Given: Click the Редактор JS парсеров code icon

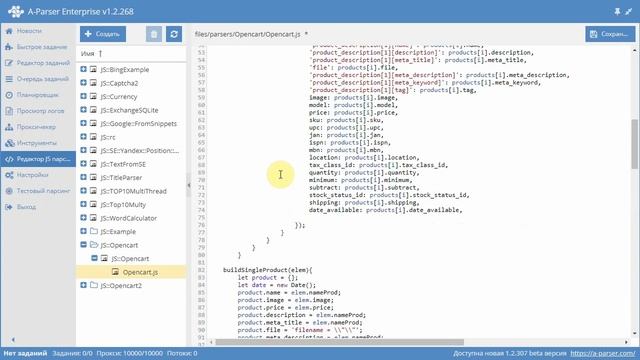Looking at the screenshot, I should [9, 159].
